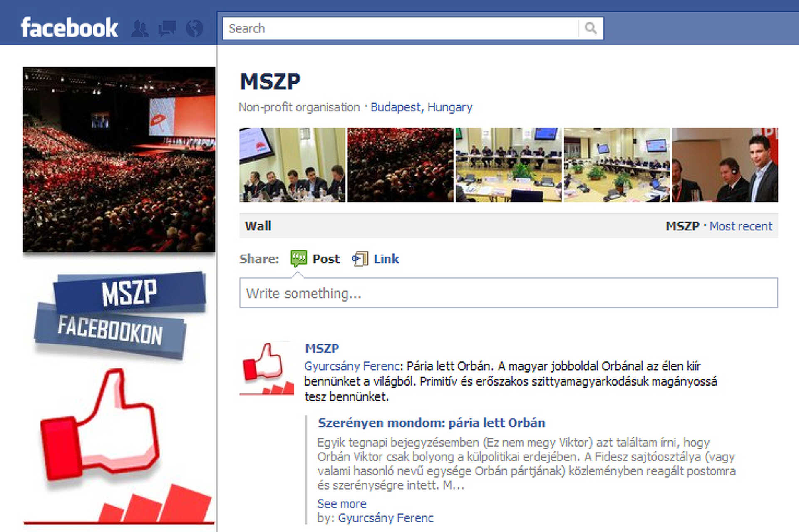
Task: Click the 'Write something...' box
Action: click(x=509, y=293)
